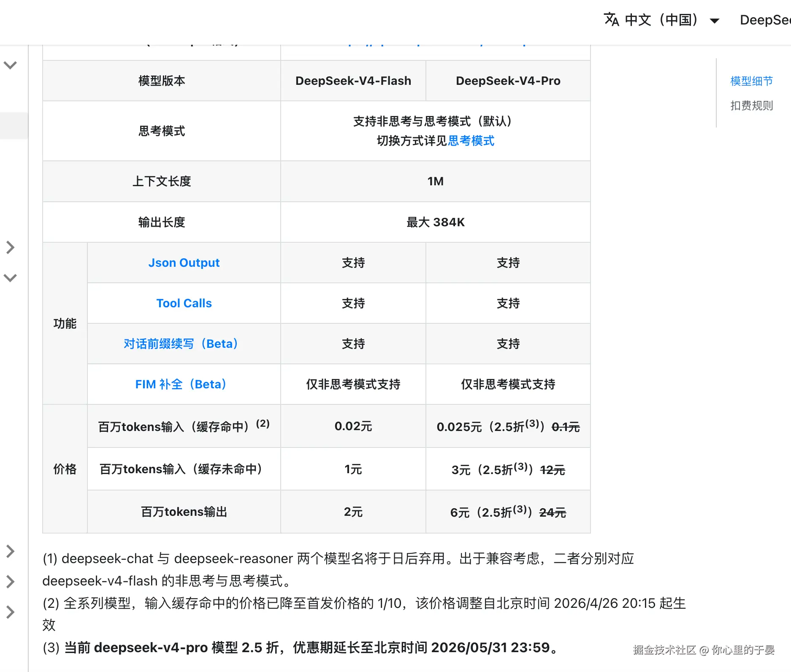The width and height of the screenshot is (791, 672).
Task: Click the struck-through 0.1元 original price
Action: point(566,427)
